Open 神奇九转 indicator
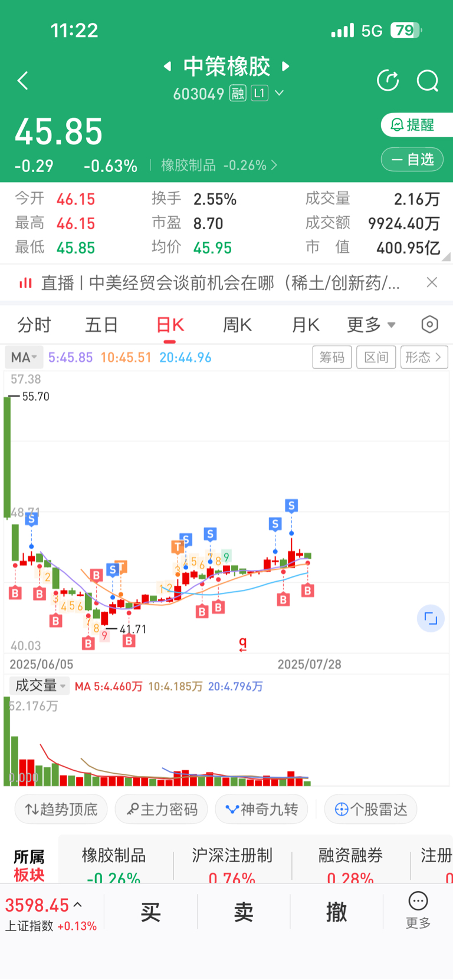The height and width of the screenshot is (980, 453). coord(261,809)
